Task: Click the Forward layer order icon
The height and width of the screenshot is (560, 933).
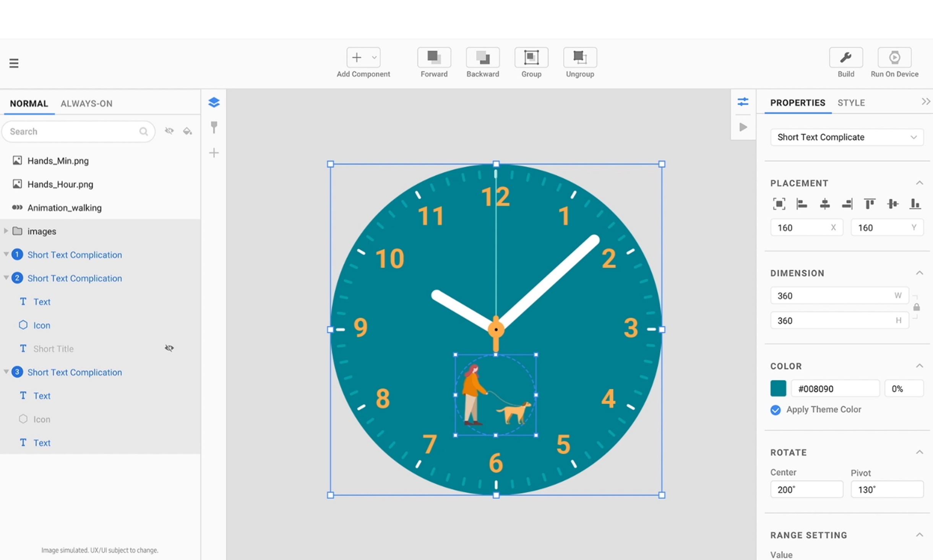Action: [x=434, y=57]
